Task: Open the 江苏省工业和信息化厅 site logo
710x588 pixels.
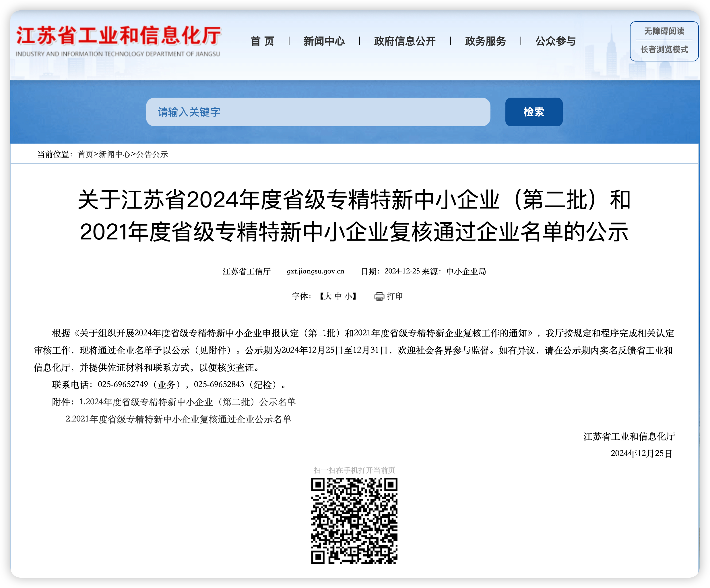Action: [118, 41]
